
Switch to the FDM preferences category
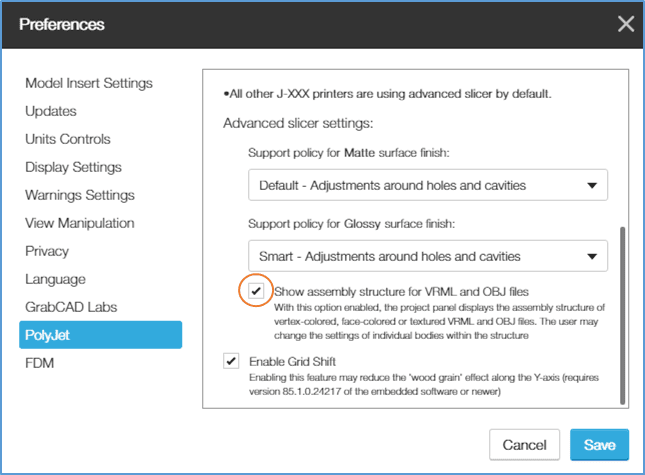point(39,363)
